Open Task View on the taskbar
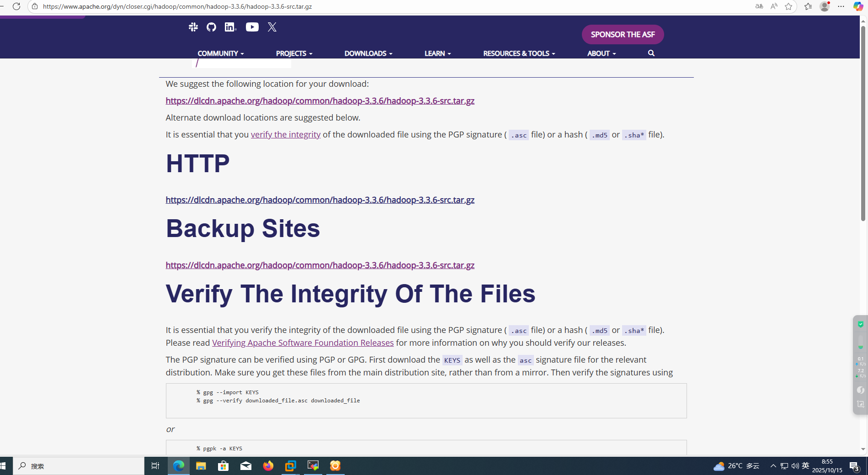 point(155,466)
